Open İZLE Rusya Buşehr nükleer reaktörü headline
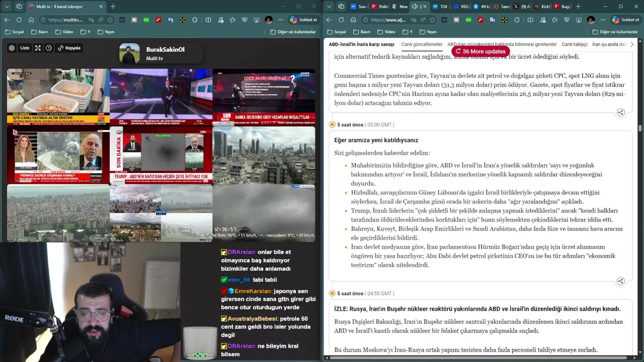This screenshot has width=644, height=362. [x=477, y=309]
